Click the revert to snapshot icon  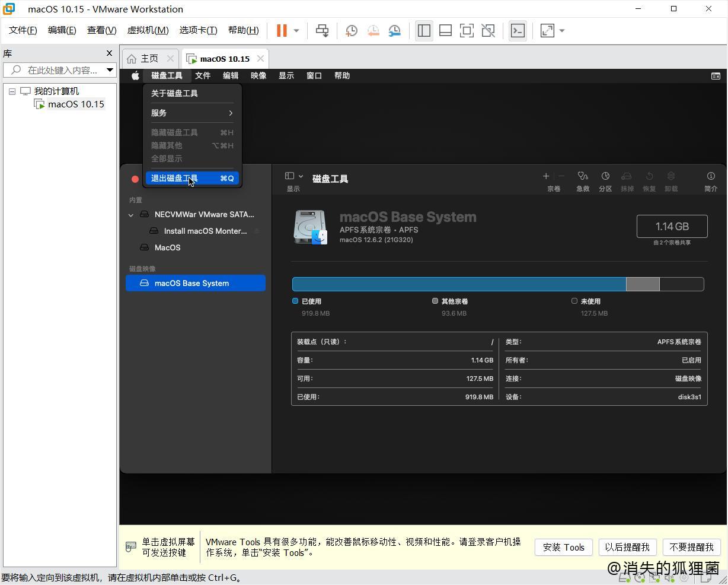pos(373,30)
